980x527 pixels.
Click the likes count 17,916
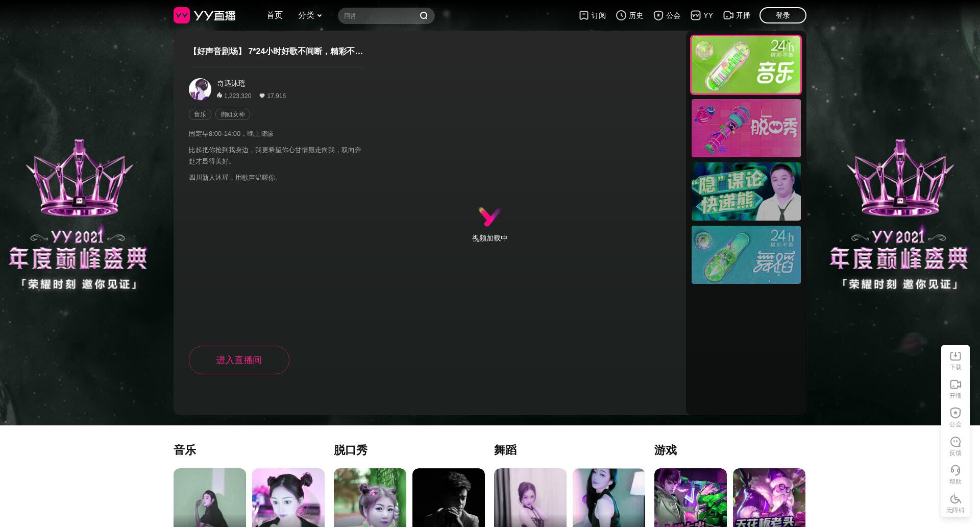273,95
